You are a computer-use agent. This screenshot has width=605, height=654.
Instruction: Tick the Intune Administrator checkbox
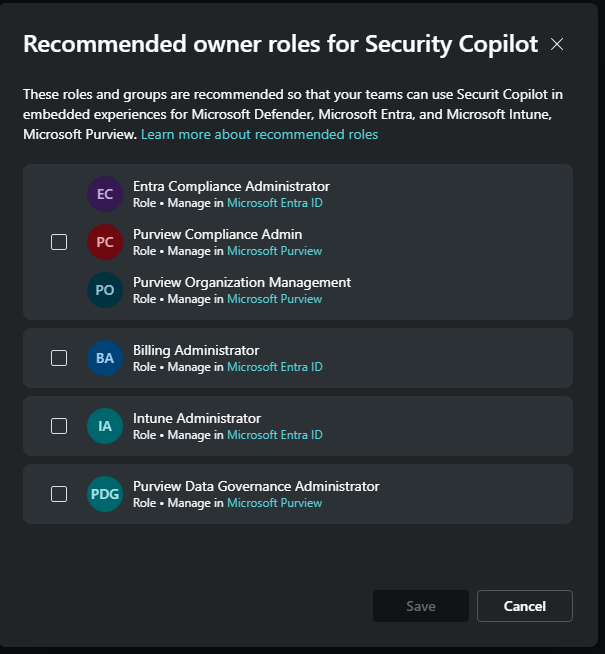click(59, 426)
